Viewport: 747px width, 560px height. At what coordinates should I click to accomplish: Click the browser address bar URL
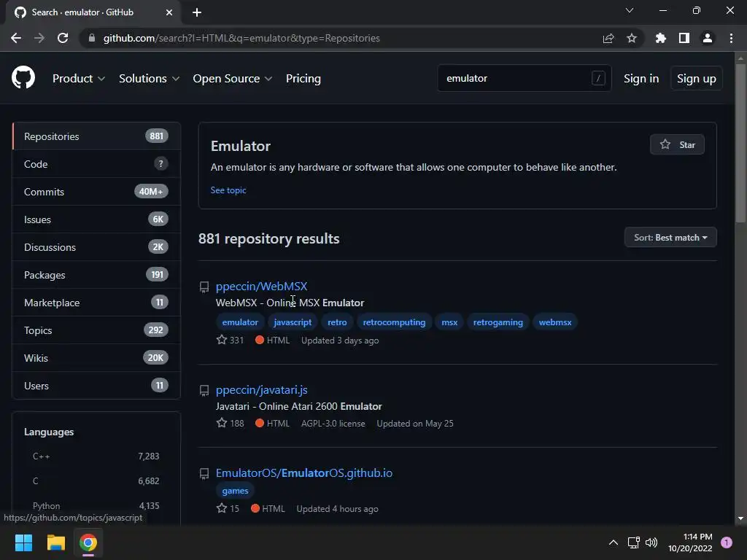[241, 38]
